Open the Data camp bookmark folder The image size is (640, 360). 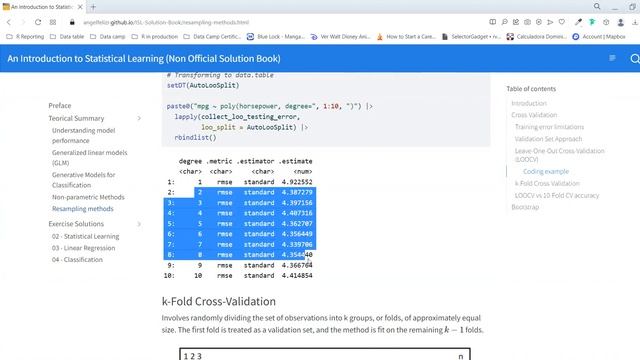tap(108, 37)
